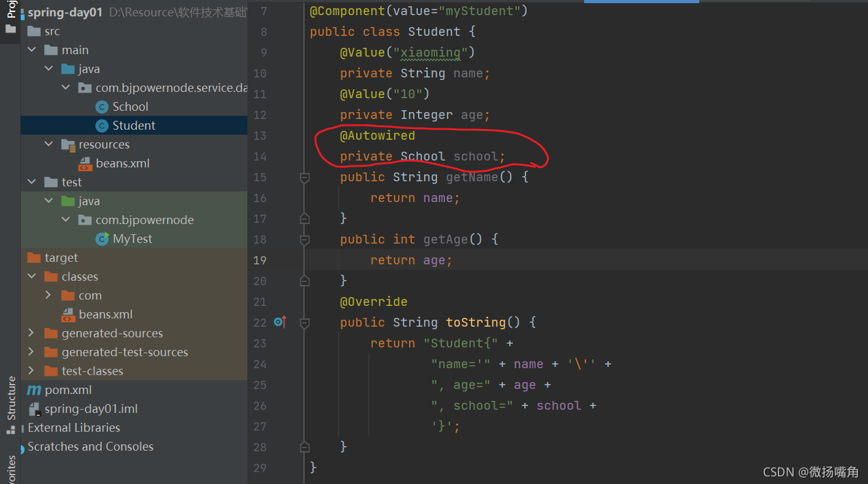Expand the generated-sources folder
This screenshot has width=868, height=484.
pos(31,334)
